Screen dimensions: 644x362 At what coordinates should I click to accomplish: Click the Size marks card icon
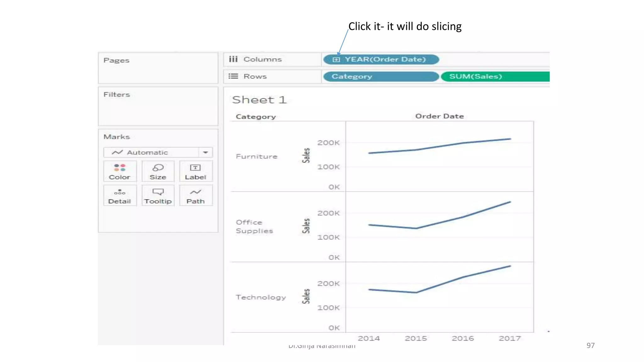tap(158, 167)
